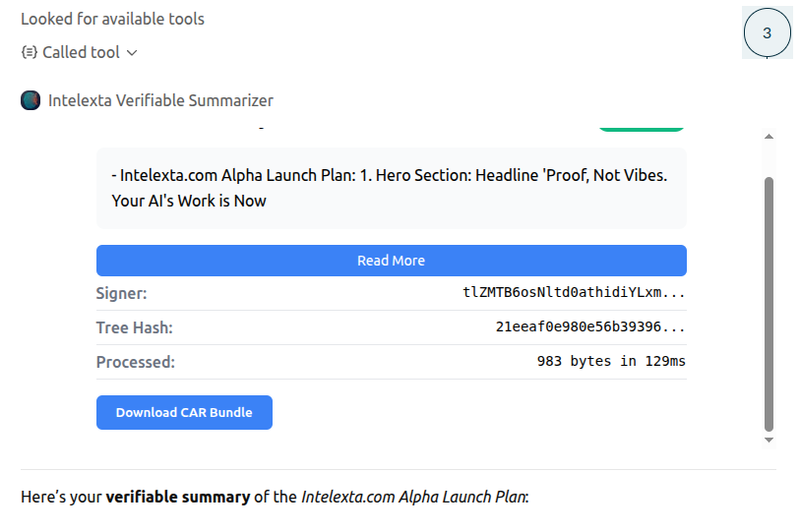Select the Signer label
The height and width of the screenshot is (532, 800).
pyautogui.click(x=121, y=293)
